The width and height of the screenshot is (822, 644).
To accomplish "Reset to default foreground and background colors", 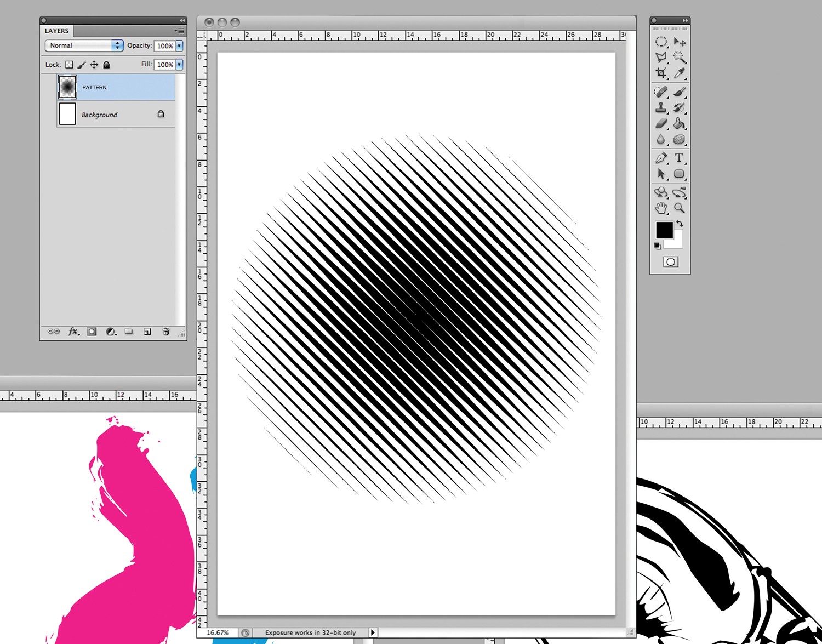I will pos(658,246).
